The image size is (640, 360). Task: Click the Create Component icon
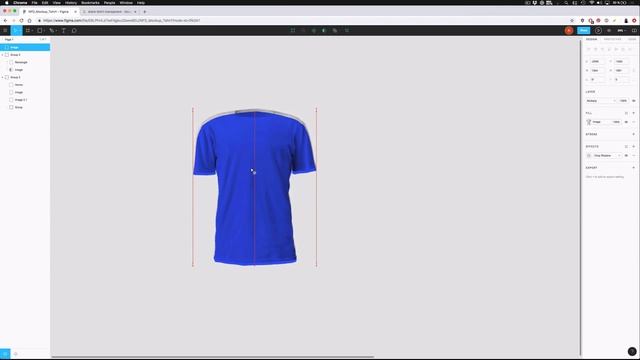[313, 31]
